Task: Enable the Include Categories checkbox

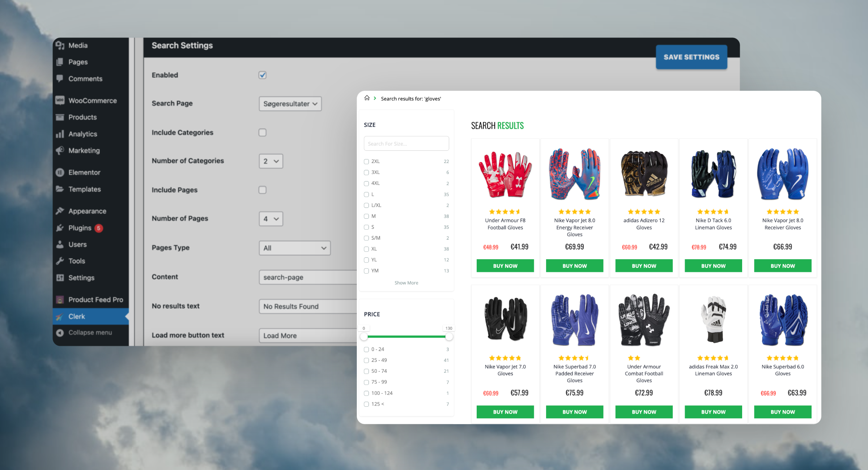Action: point(263,132)
